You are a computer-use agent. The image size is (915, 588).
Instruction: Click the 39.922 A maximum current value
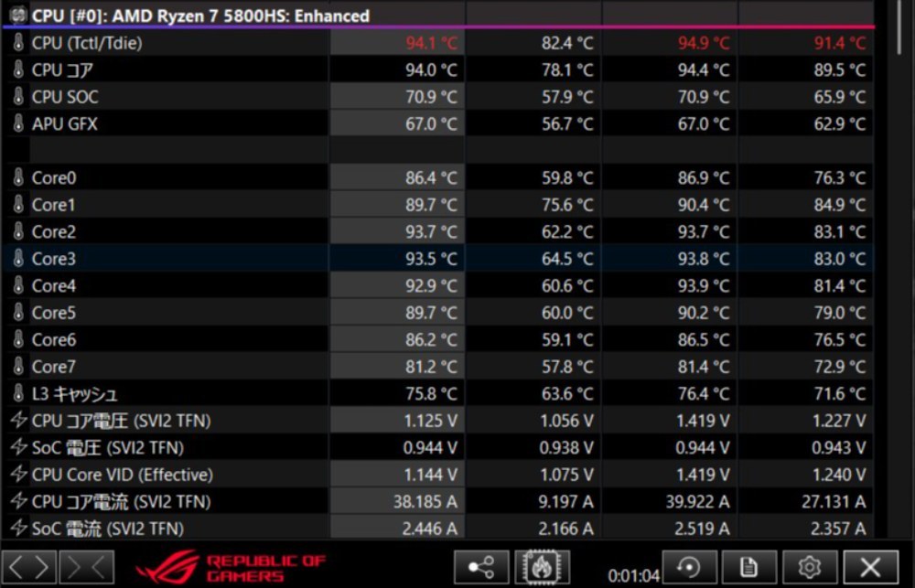(x=697, y=501)
